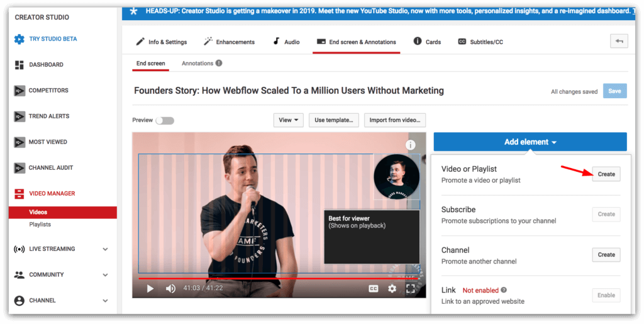Click the pencil icon beside Info & Settings
The image size is (644, 324).
[140, 42]
